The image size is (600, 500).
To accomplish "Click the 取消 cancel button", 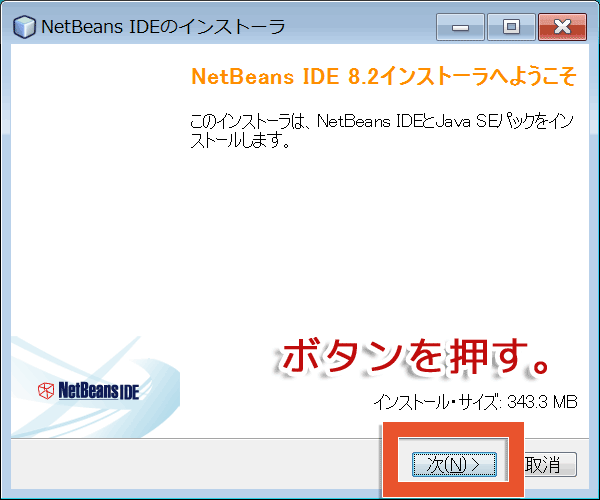I will (549, 464).
